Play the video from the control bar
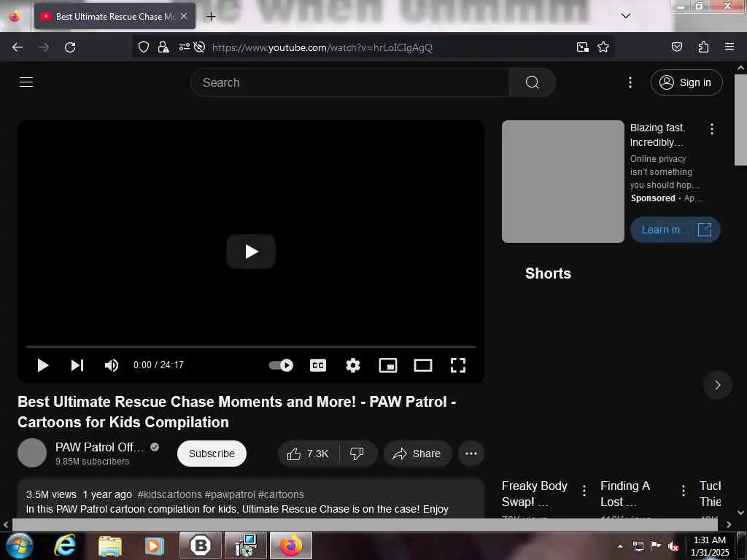This screenshot has width=747, height=560. (x=43, y=365)
